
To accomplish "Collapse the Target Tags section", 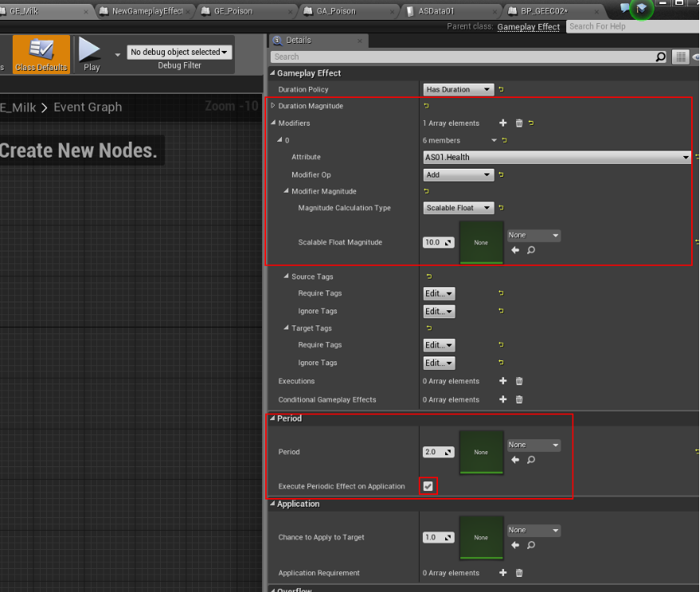I will 286,328.
